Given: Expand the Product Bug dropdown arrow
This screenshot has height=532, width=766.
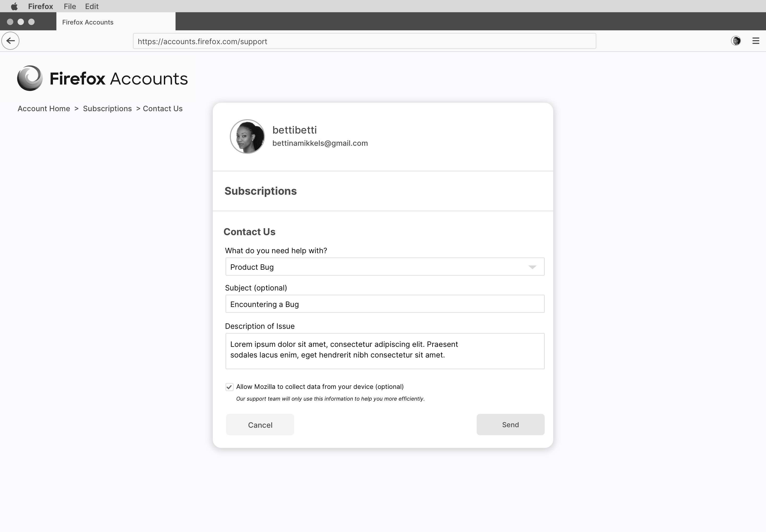Looking at the screenshot, I should click(x=532, y=267).
